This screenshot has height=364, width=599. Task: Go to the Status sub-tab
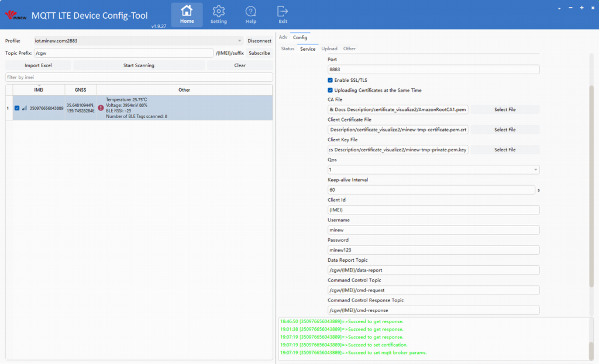tap(288, 48)
